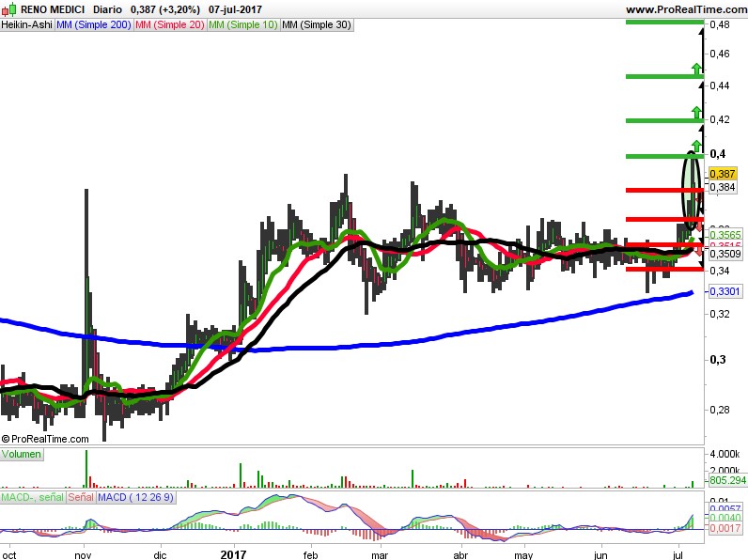
Task: Click the dic label on time axis
Action: (x=160, y=555)
